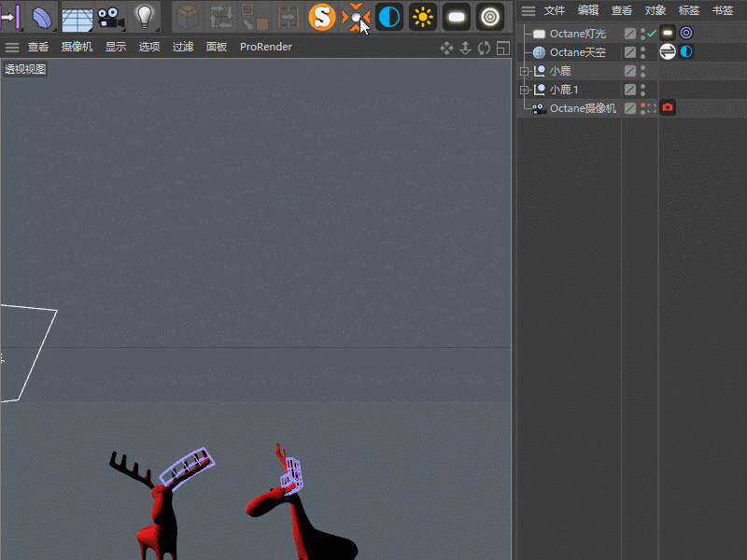
Task: Open the viewport hamburger menu
Action: 12,48
